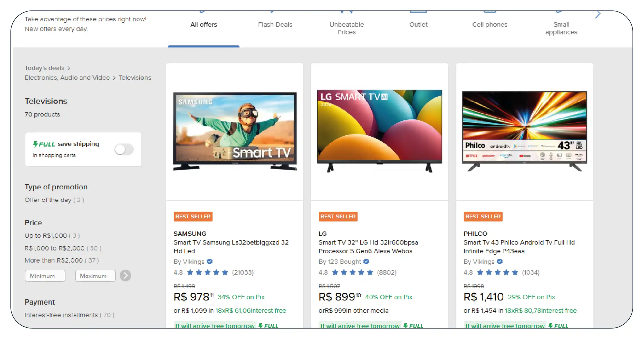This screenshot has height=339, width=644.
Task: Switch to the Flash Deals tab
Action: tap(275, 25)
